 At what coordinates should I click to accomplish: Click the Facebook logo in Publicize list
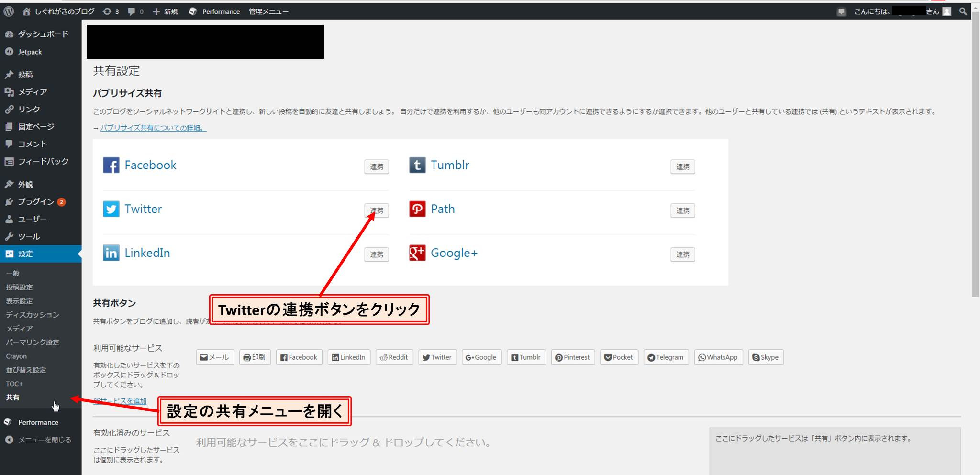[111, 165]
